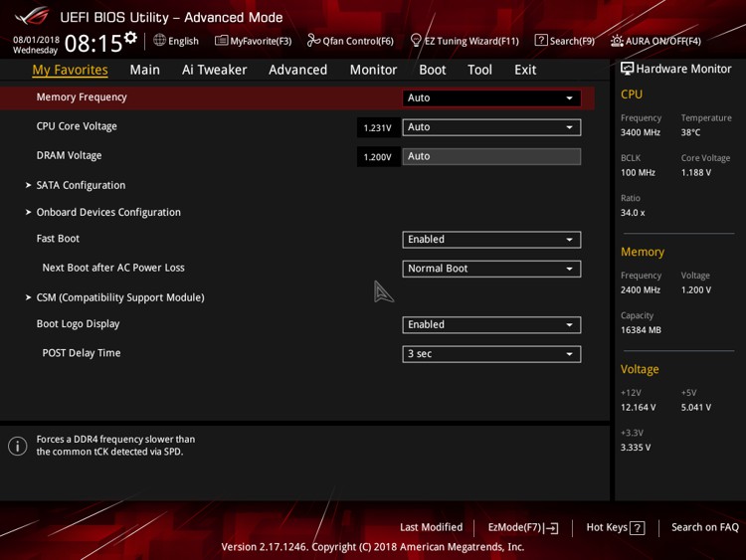Click the Hardware Monitor screen icon
The height and width of the screenshot is (560, 746).
[627, 69]
